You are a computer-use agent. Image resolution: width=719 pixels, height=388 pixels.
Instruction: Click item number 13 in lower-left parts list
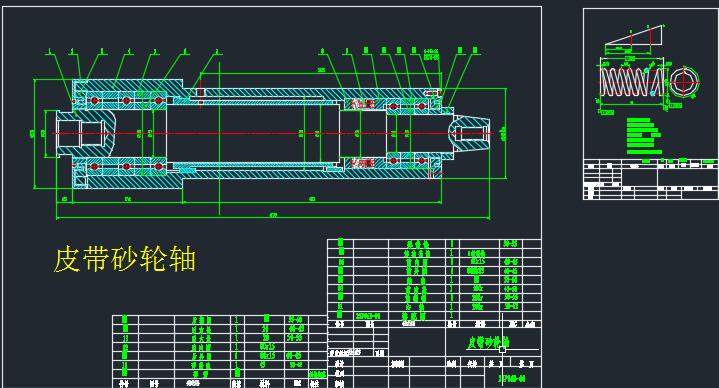pyautogui.click(x=125, y=338)
